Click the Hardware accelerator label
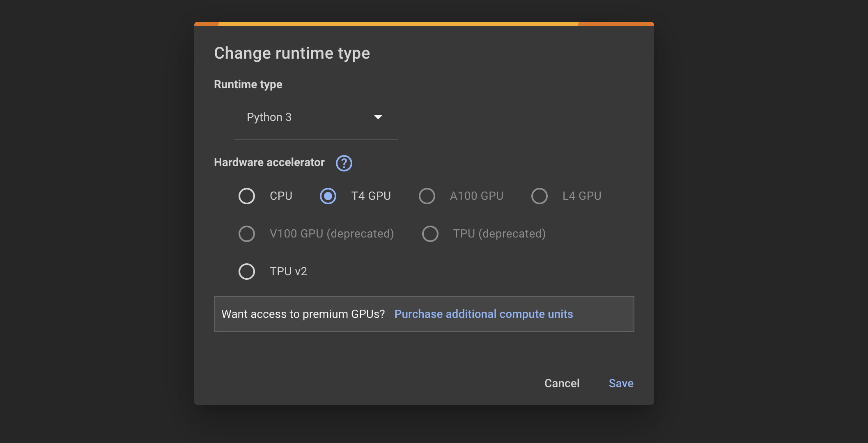The width and height of the screenshot is (868, 443). 269,162
